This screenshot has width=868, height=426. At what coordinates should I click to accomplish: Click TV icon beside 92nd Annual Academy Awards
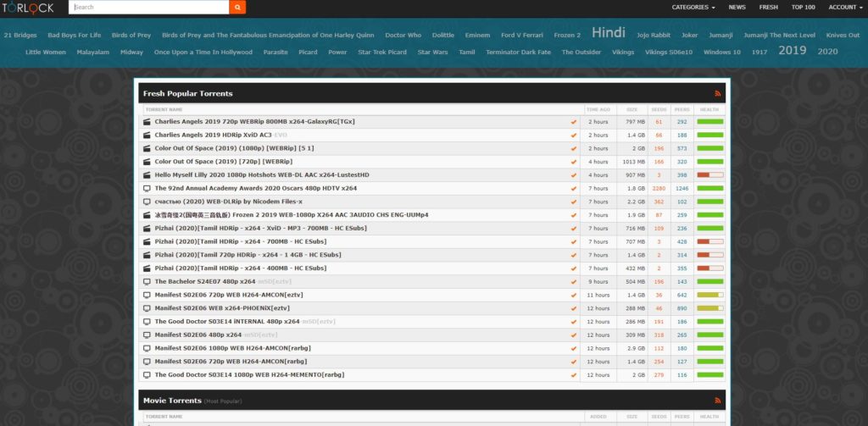click(x=147, y=188)
